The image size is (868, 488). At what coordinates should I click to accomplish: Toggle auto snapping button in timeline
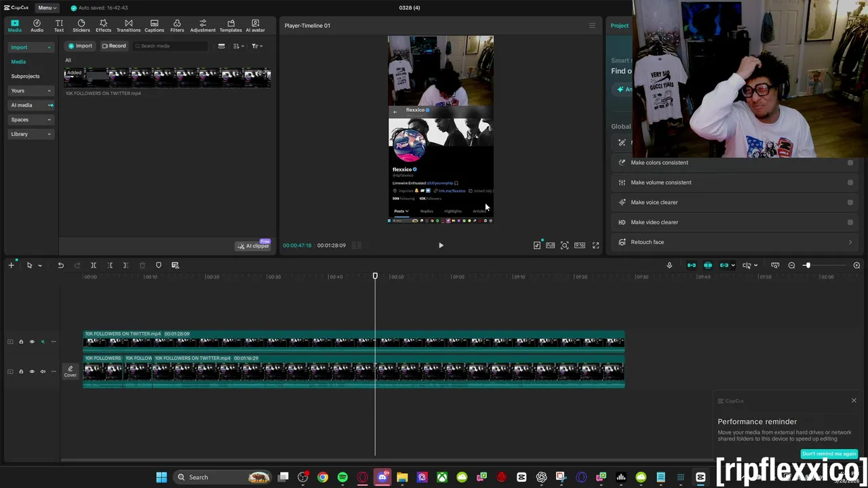click(x=708, y=265)
